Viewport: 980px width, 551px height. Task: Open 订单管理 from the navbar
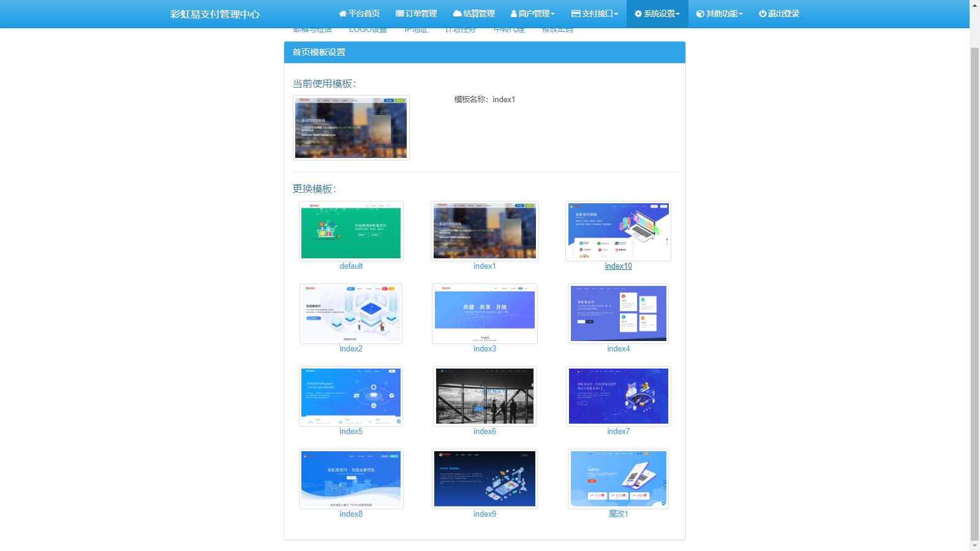[x=417, y=13]
